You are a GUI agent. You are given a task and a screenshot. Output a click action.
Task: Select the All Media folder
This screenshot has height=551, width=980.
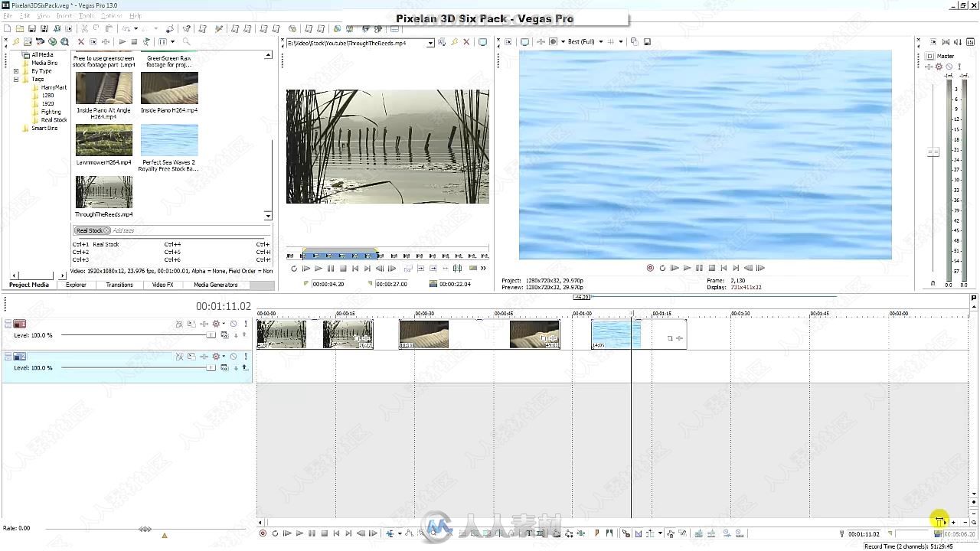pyautogui.click(x=42, y=55)
